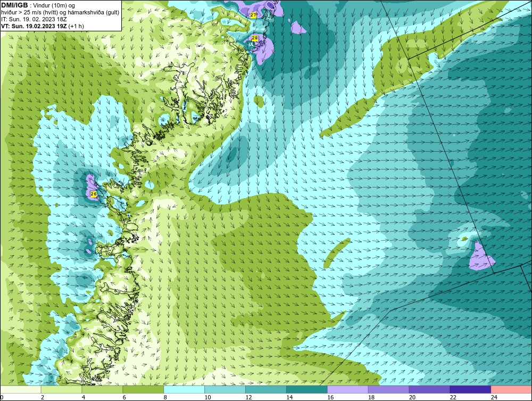
Task: Click the light green 2–4 legend swatch
Action: point(61,389)
